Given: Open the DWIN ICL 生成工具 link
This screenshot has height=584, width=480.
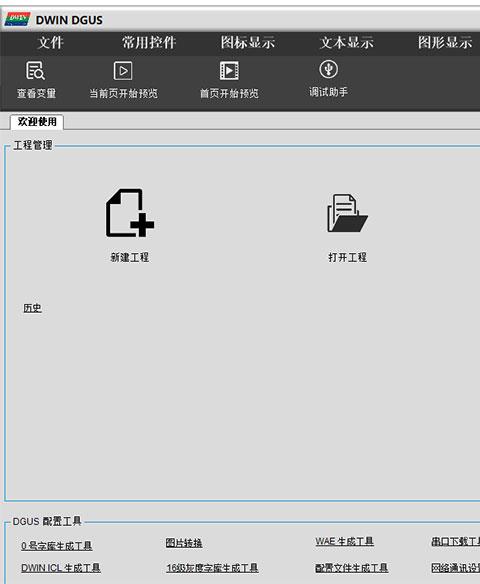Looking at the screenshot, I should (x=61, y=568).
